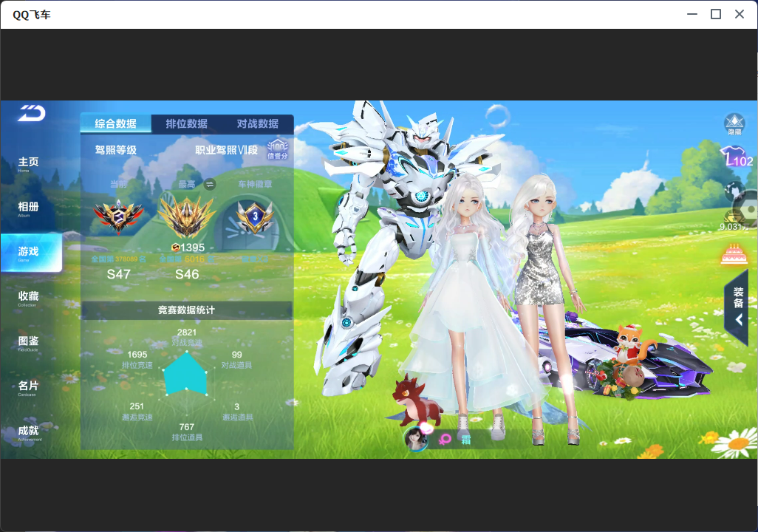
Task: Switch to the 综合数据 tab
Action: (115, 124)
